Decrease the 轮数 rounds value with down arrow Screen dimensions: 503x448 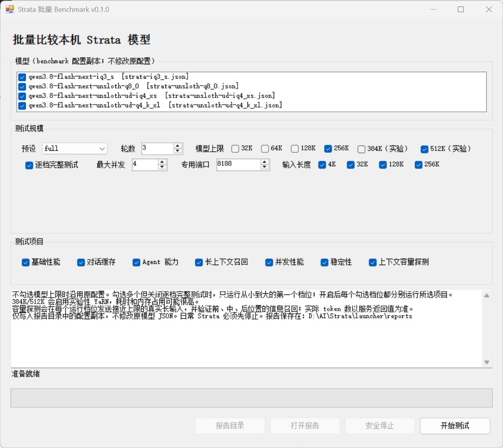click(178, 151)
